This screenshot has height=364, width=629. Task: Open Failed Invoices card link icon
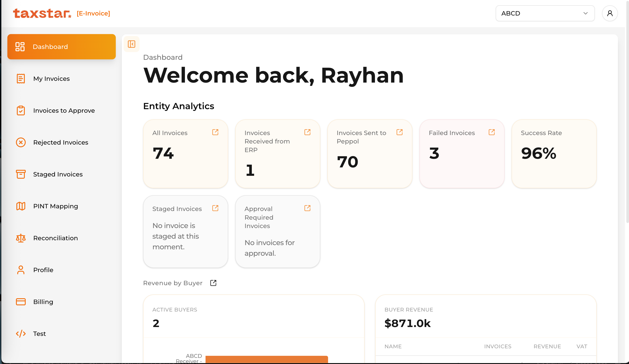(x=491, y=132)
